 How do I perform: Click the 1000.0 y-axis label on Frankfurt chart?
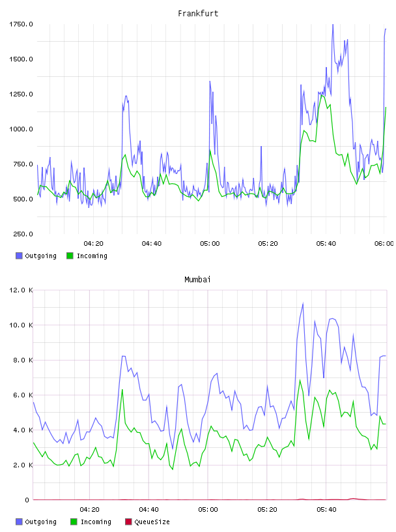pyautogui.click(x=21, y=129)
